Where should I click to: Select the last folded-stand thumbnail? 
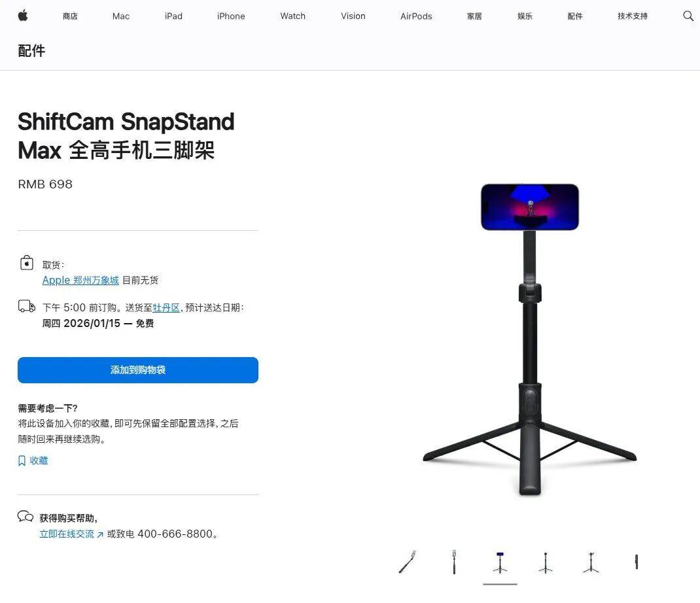pyautogui.click(x=637, y=562)
